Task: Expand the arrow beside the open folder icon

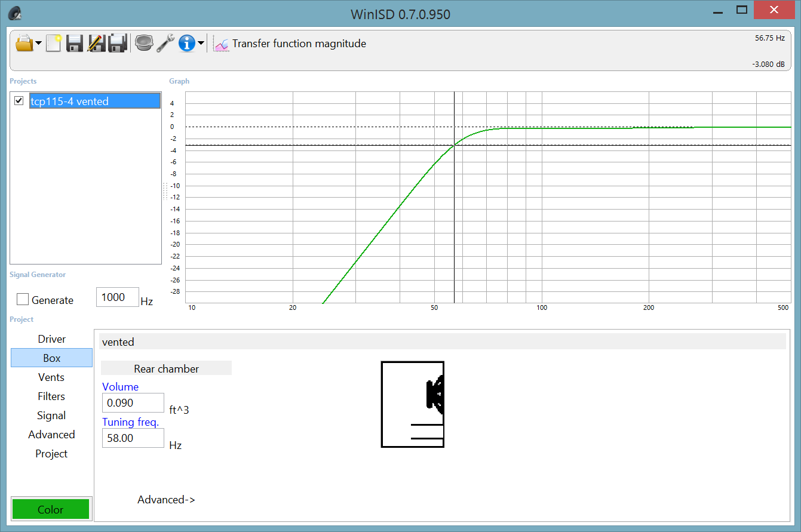Action: pyautogui.click(x=39, y=43)
